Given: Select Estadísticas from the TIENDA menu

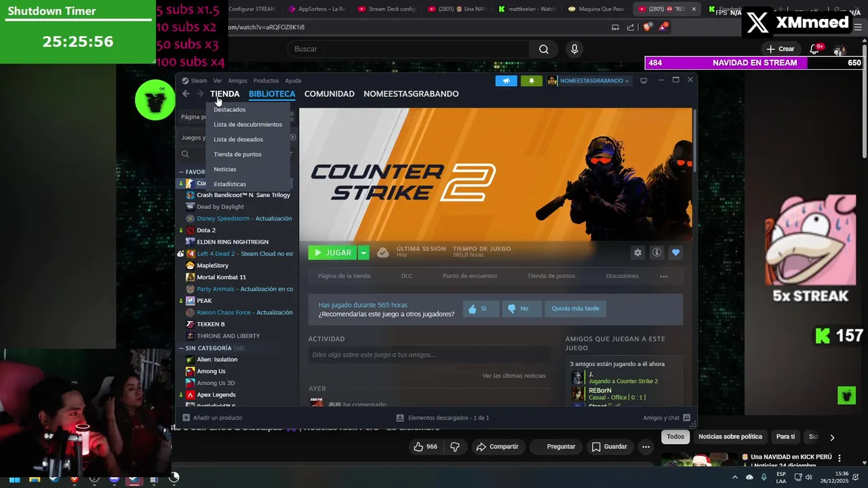Looking at the screenshot, I should pyautogui.click(x=230, y=184).
